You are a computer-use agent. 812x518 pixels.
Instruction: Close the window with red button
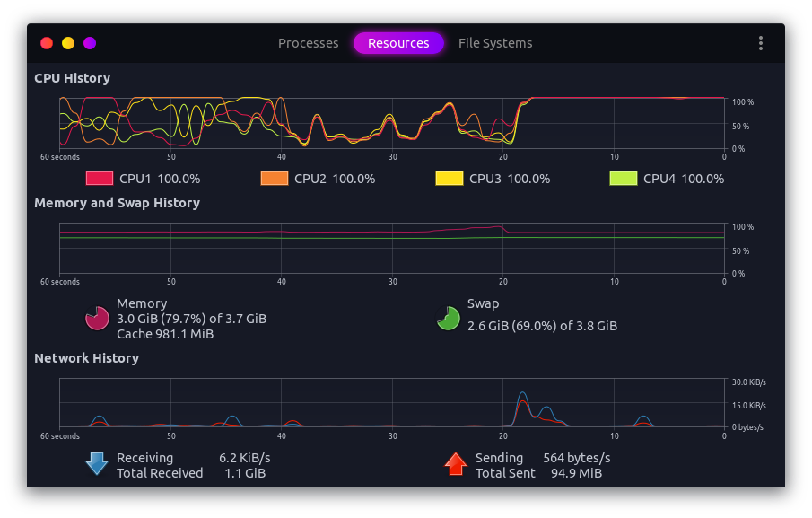point(47,43)
